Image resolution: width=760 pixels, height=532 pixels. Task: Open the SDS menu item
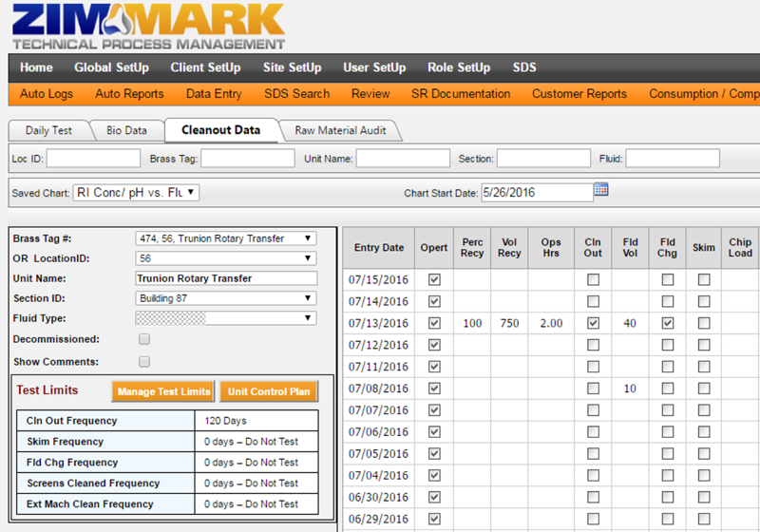point(524,67)
